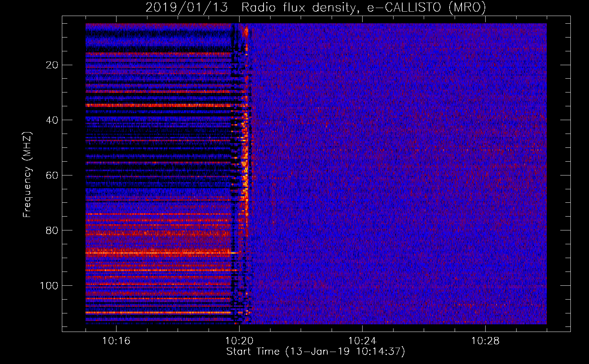
Task: Click the 10:24 time tick label
Action: coord(362,341)
